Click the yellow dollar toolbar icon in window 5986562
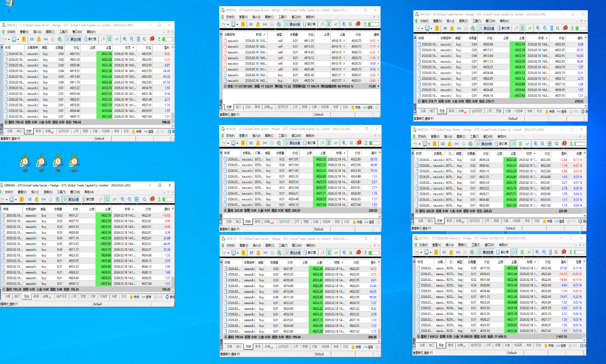Image resolution: width=606 pixels, height=364 pixels. 243,24
